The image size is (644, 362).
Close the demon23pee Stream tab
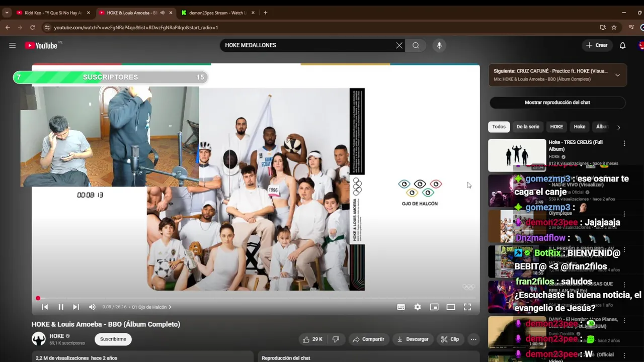[253, 13]
